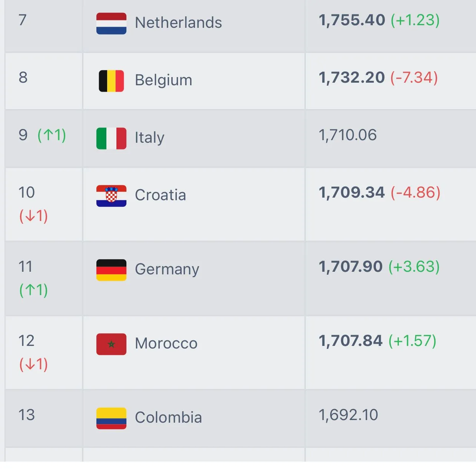Click the Germany flag icon
The width and height of the screenshot is (476, 469).
coord(111,270)
